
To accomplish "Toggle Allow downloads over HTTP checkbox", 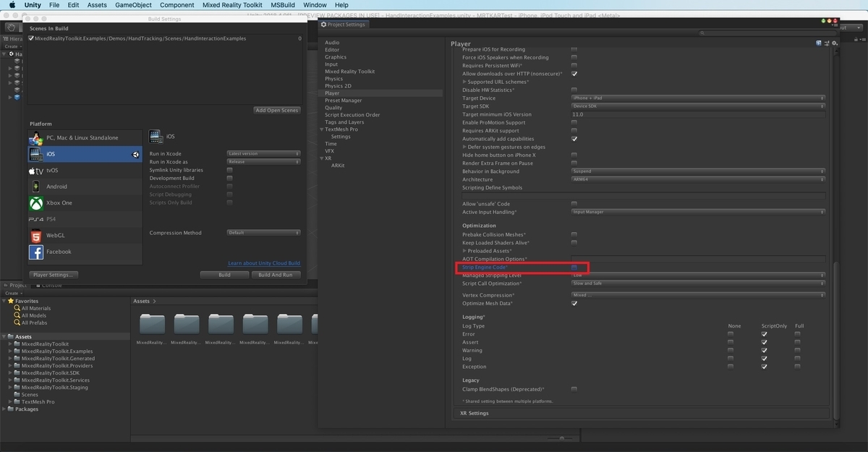I will 574,74.
